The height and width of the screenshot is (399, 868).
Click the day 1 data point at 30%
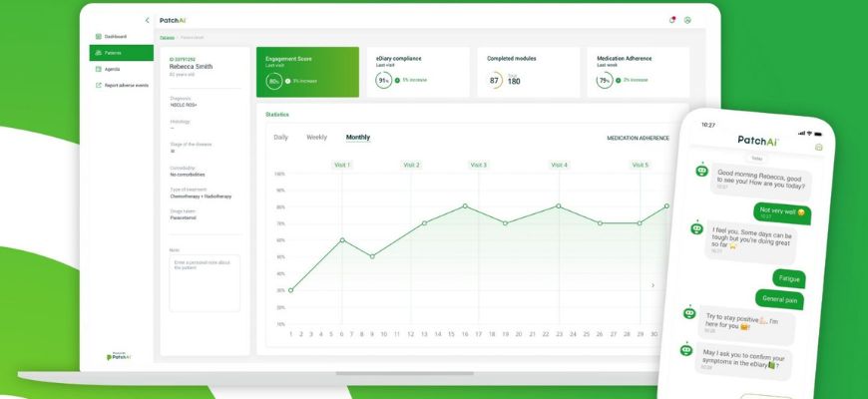click(x=290, y=290)
